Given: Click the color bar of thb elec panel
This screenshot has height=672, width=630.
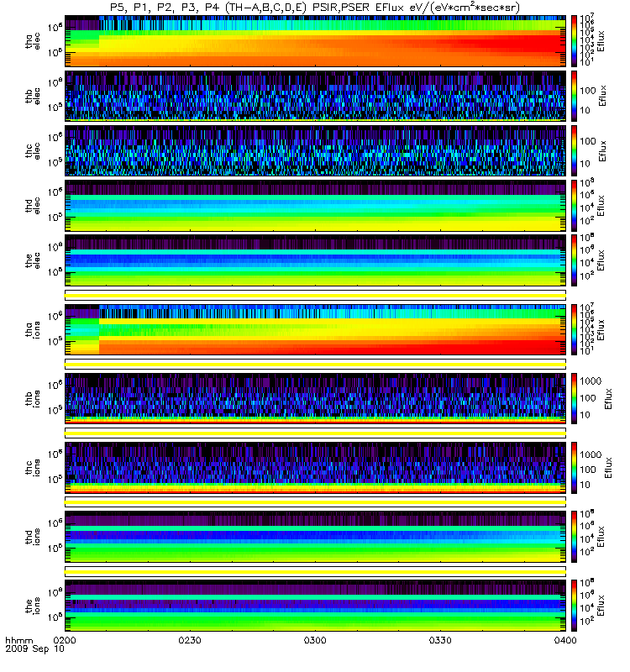Looking at the screenshot, I should click(574, 96).
